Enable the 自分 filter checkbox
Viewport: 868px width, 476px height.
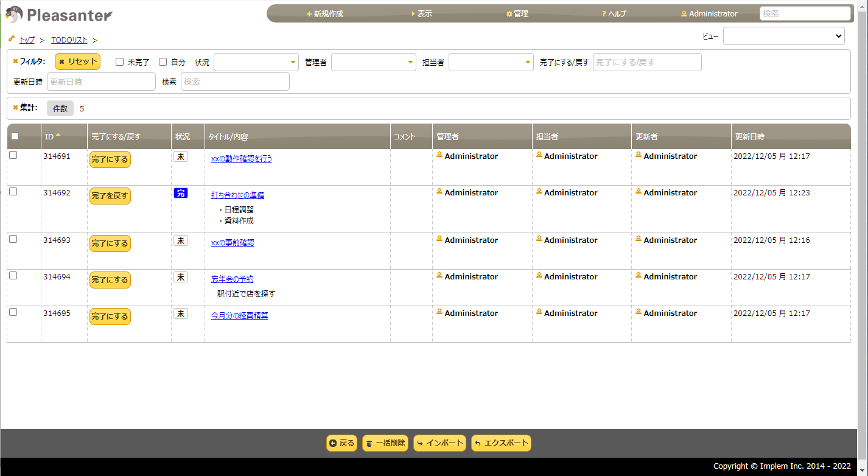point(163,61)
